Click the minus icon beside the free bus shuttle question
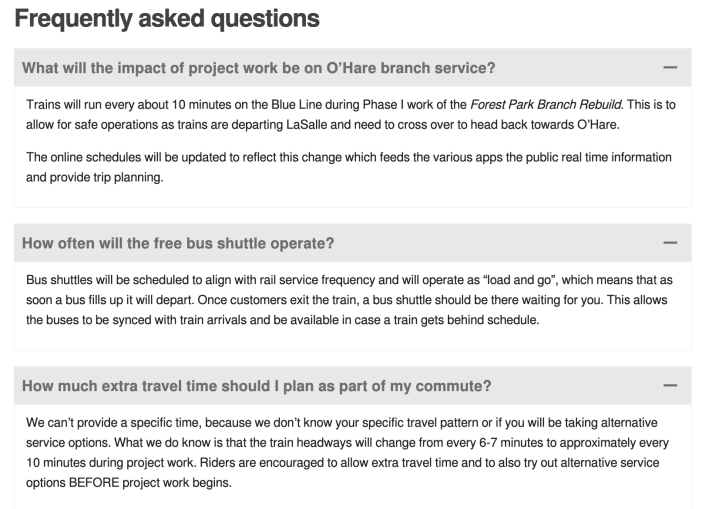This screenshot has width=709, height=509. pos(670,243)
